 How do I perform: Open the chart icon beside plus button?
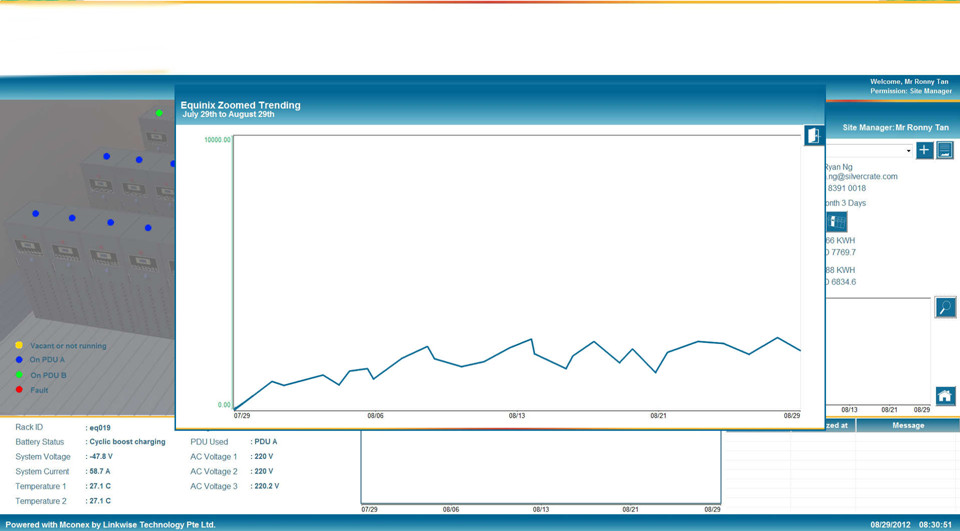[945, 150]
